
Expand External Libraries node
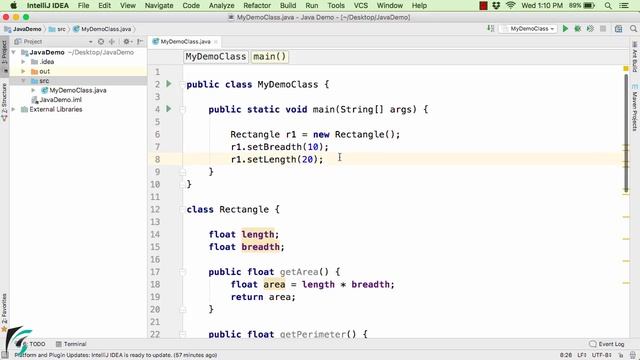coord(14,109)
